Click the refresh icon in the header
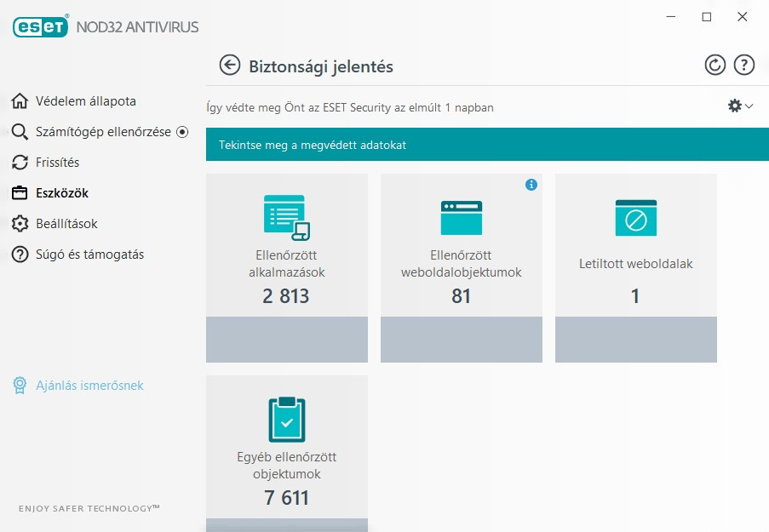 (715, 65)
